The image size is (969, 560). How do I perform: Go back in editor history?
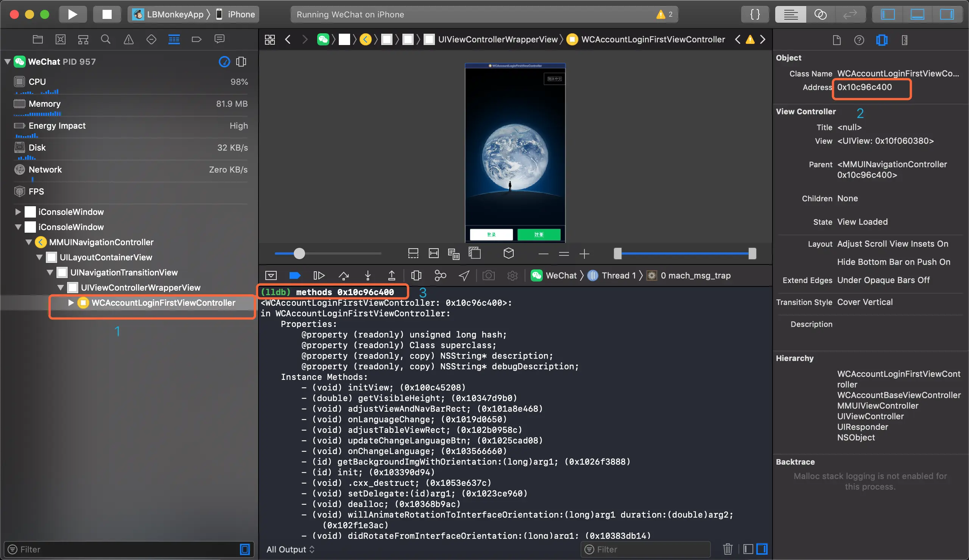(288, 39)
